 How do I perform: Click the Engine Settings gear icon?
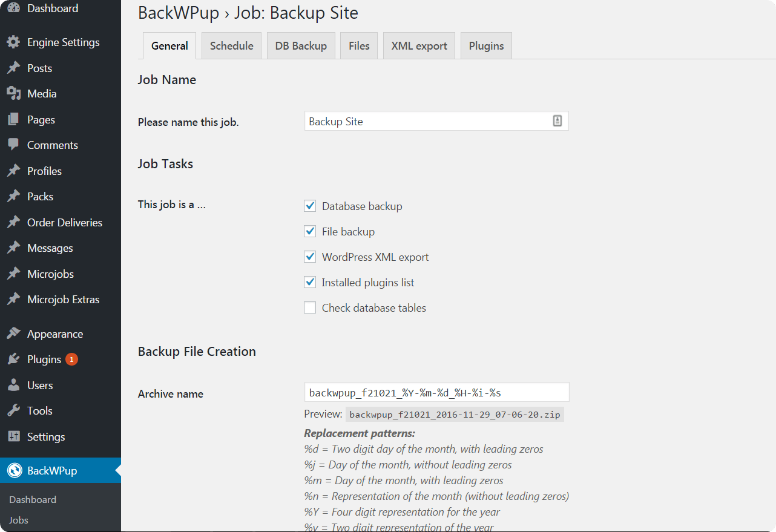13,42
